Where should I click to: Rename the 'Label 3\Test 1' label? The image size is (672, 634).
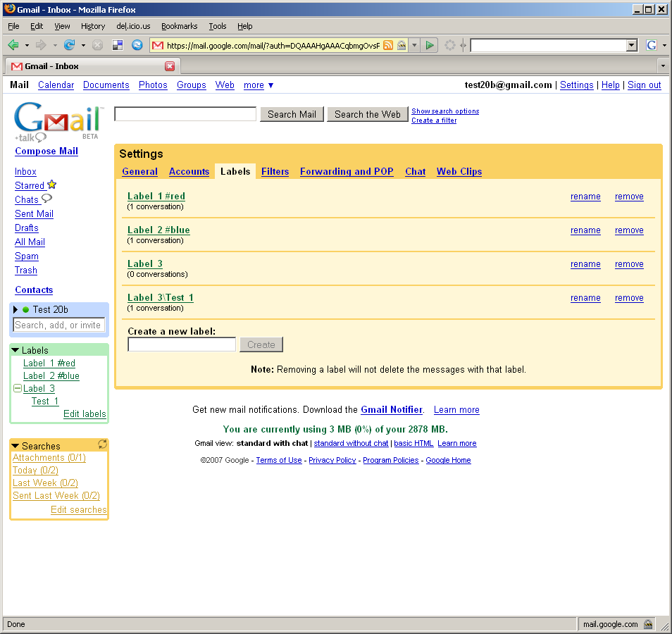click(x=585, y=298)
